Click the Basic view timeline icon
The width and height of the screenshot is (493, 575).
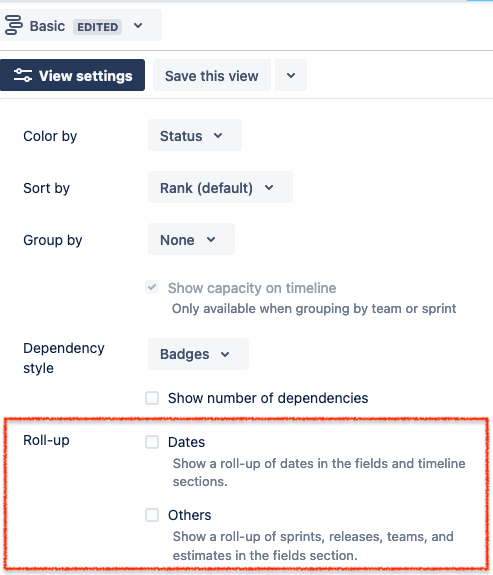(x=14, y=25)
